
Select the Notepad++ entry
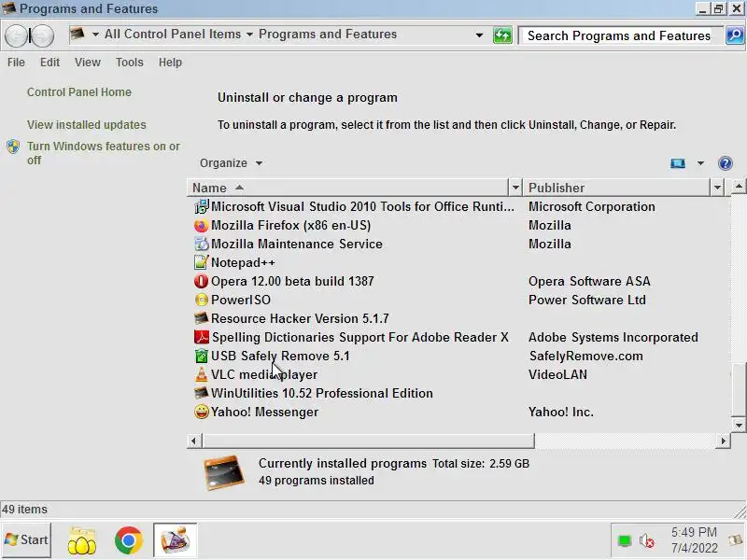pyautogui.click(x=243, y=262)
